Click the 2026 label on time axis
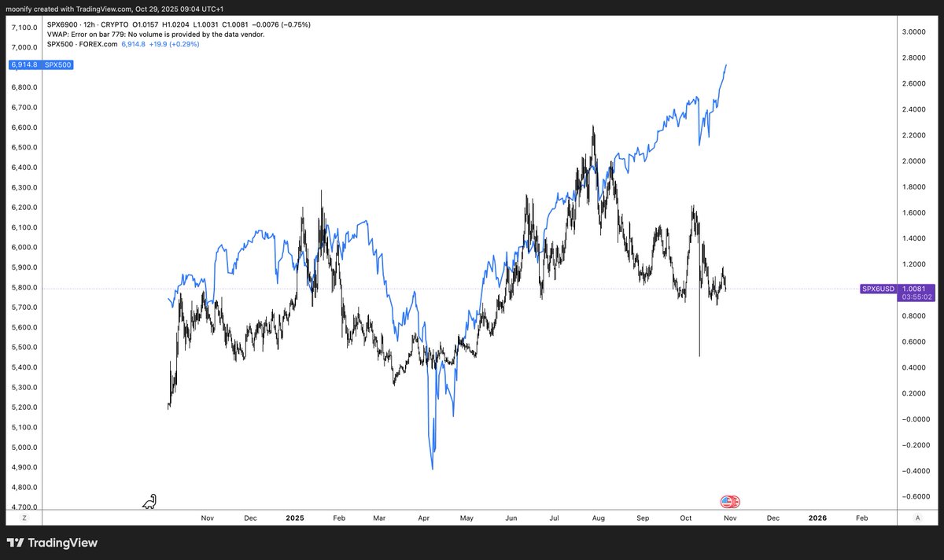The image size is (944, 560). click(818, 518)
